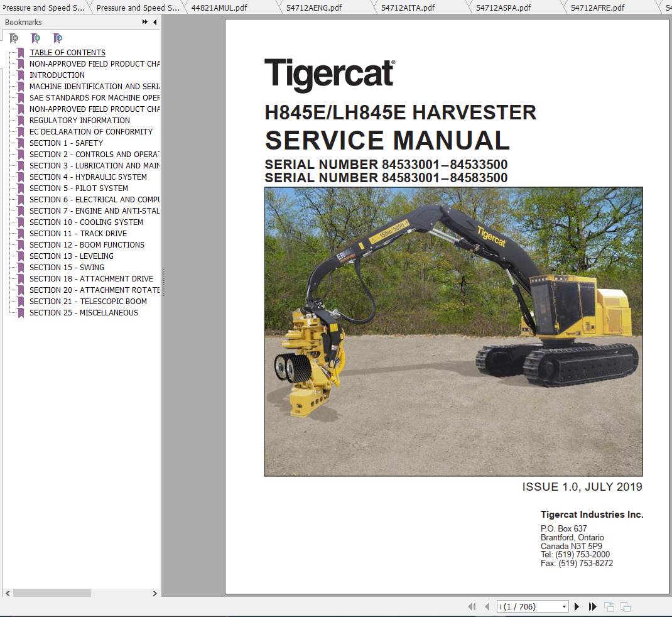Select the EC DECLARATION OF CONFORMITY bookmark
672x617 pixels.
point(90,131)
